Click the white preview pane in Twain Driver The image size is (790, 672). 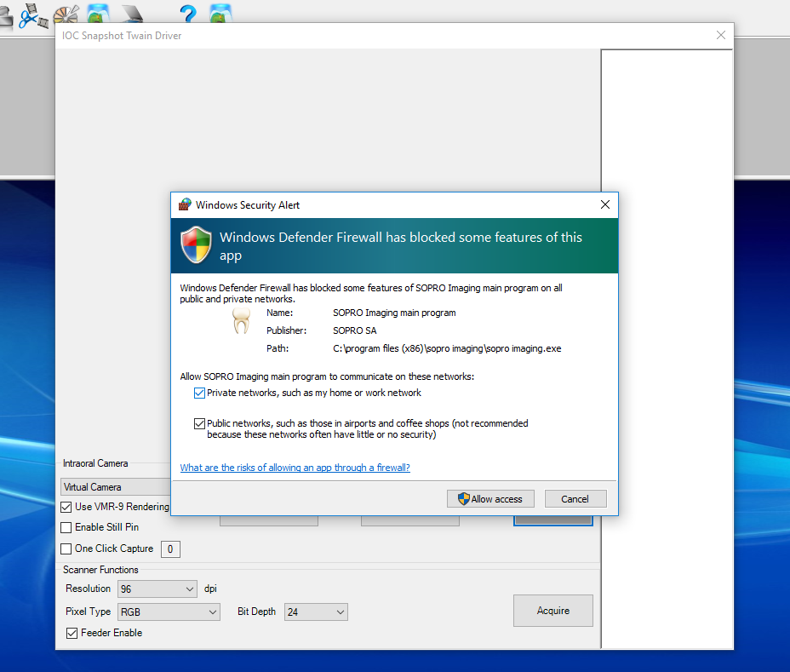(667, 349)
